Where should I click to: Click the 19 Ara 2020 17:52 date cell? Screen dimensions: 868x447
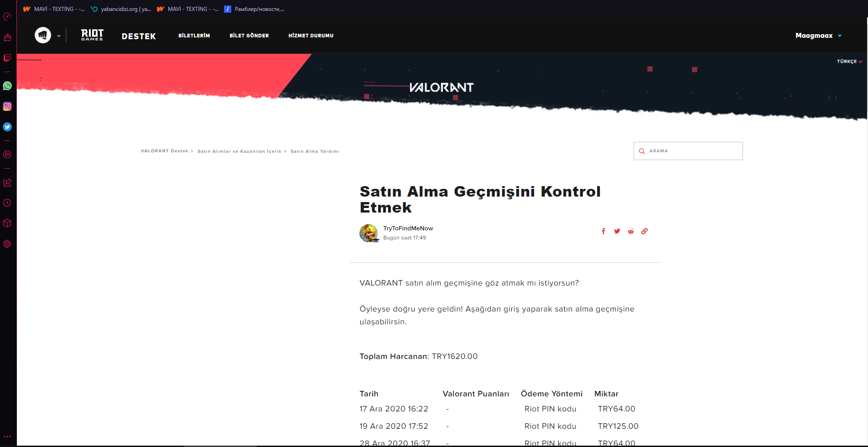pos(394,426)
